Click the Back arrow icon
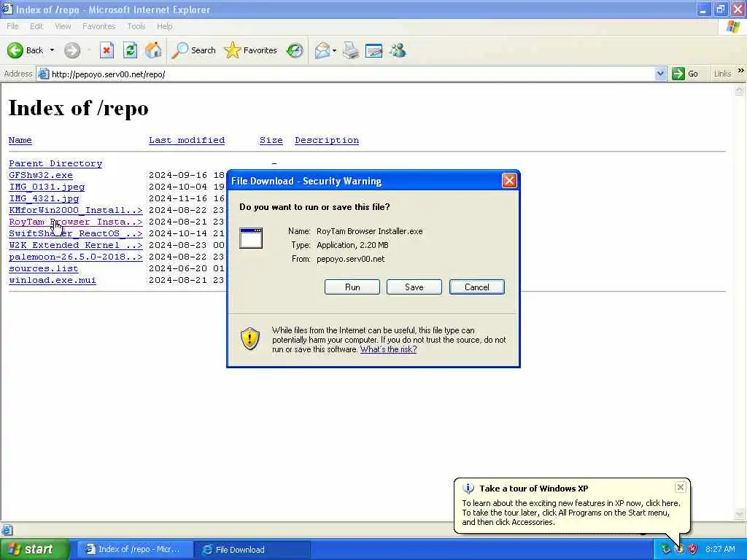 [x=15, y=50]
